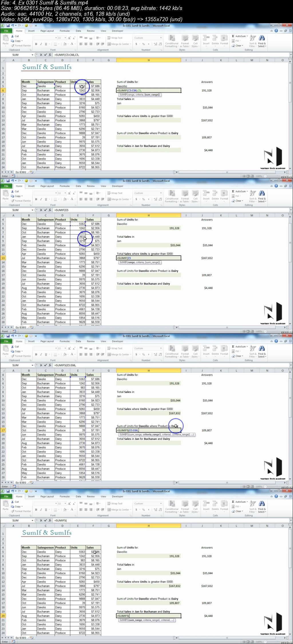This screenshot has height=644, width=293.
Task: Switch to the Data tab in the second window
Action: tap(78, 186)
